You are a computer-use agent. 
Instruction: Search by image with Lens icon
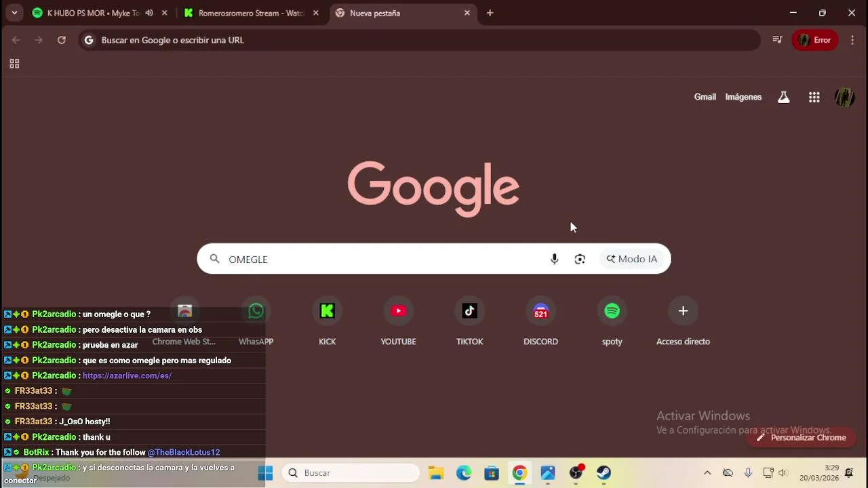[x=580, y=259]
